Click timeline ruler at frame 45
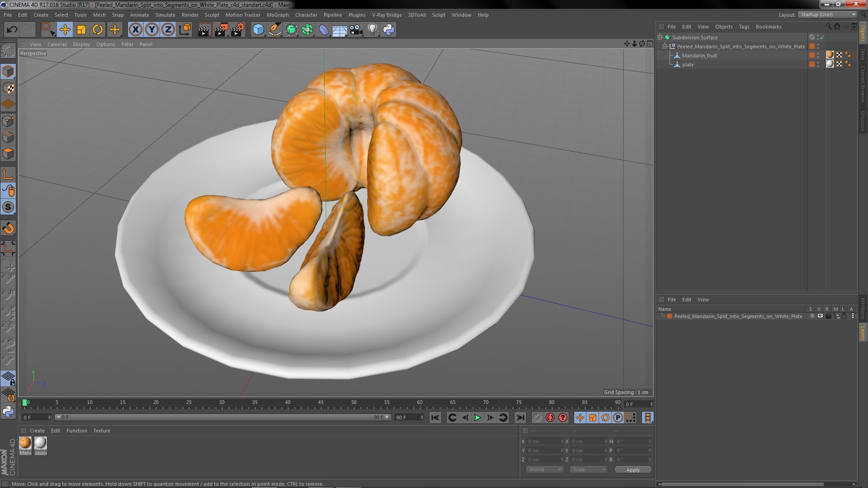The height and width of the screenshot is (488, 868). pyautogui.click(x=321, y=403)
